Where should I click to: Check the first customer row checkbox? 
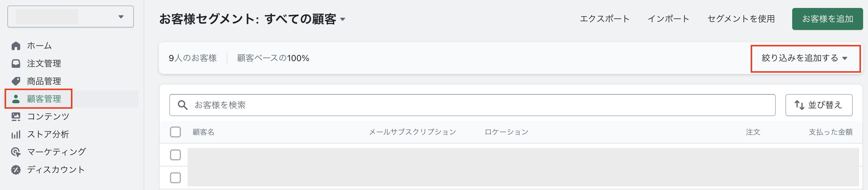tap(175, 155)
